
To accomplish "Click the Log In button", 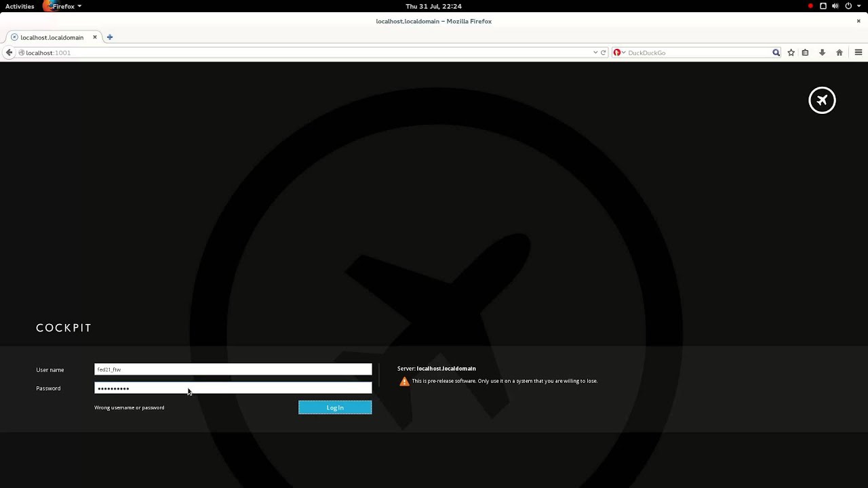I will click(335, 407).
